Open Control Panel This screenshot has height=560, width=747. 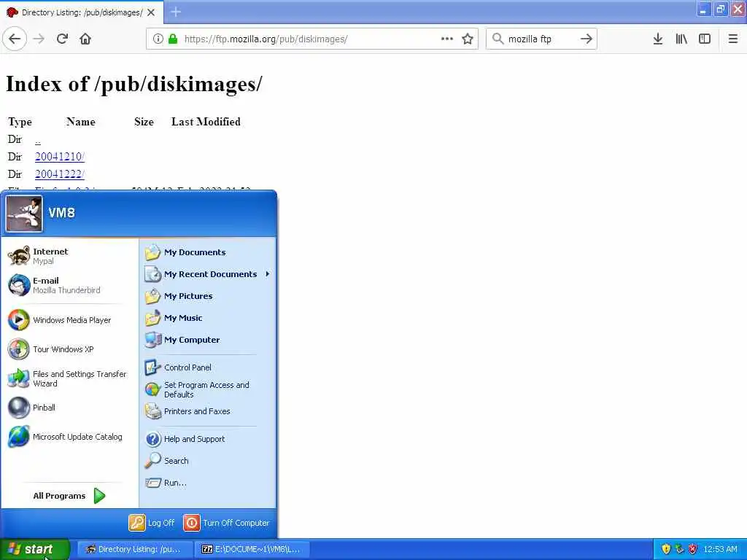click(208, 367)
